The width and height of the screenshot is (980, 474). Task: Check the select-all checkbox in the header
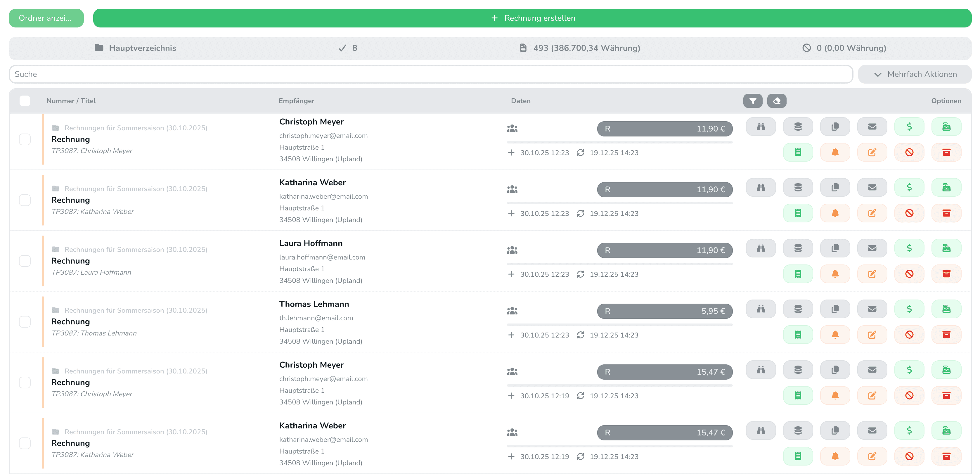click(x=25, y=101)
